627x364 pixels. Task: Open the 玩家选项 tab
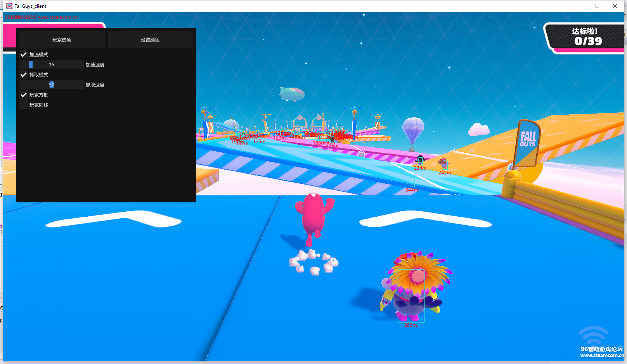click(62, 40)
